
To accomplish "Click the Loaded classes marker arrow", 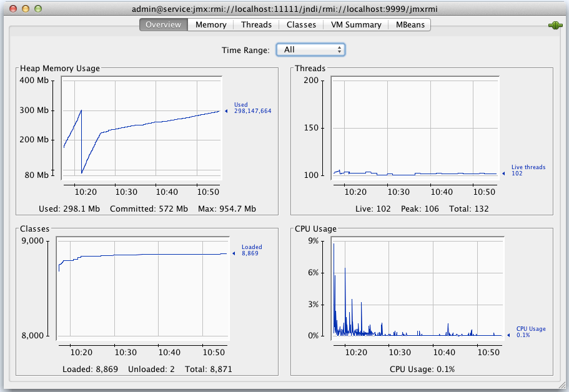I will [233, 253].
